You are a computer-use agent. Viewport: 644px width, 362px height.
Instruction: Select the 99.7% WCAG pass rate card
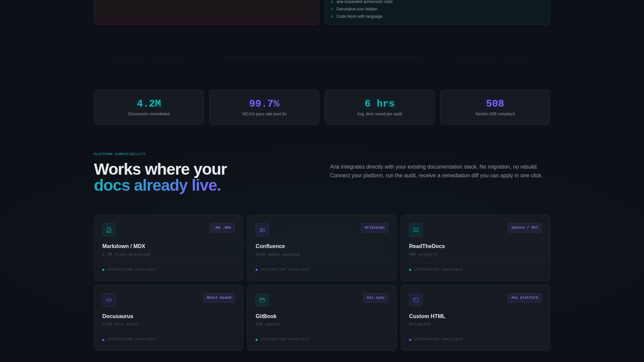click(x=264, y=107)
